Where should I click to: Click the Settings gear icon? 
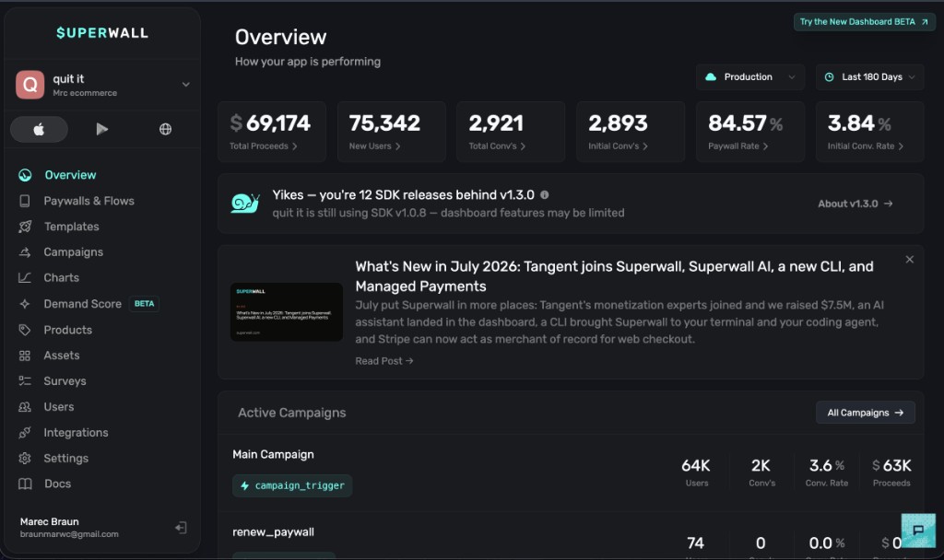[x=25, y=459]
